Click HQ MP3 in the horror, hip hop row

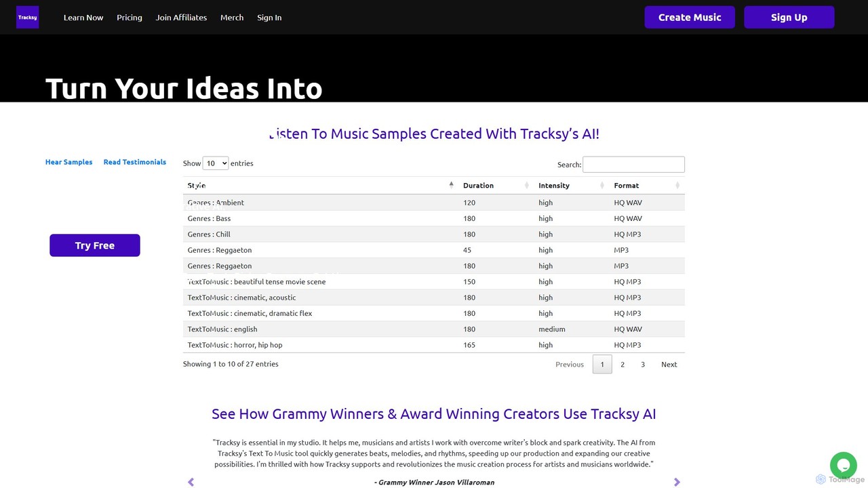(627, 345)
